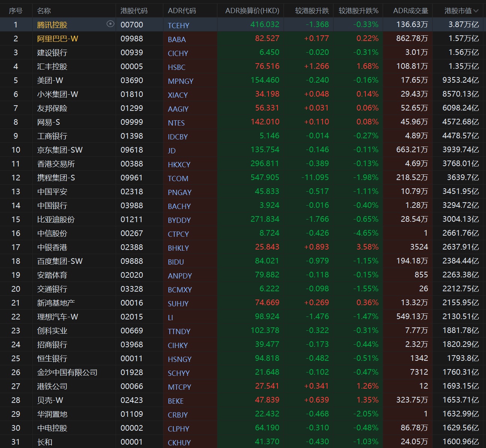
Task: Sort by the 名称 column header
Action: coord(44,11)
